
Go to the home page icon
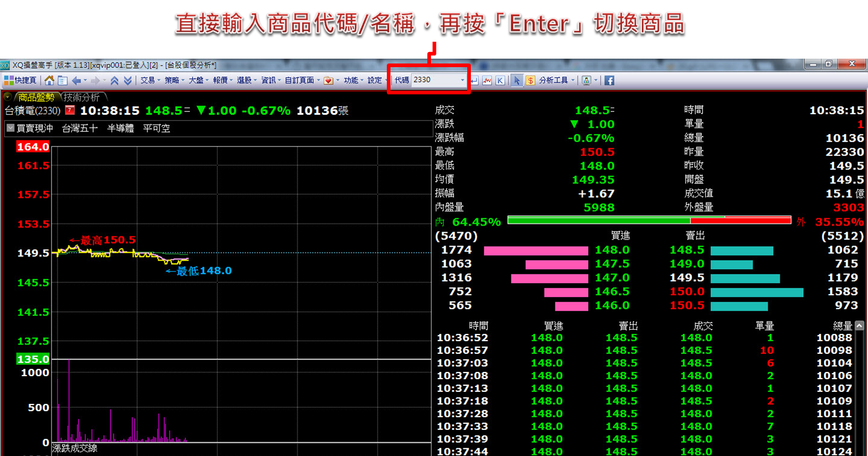[x=49, y=80]
